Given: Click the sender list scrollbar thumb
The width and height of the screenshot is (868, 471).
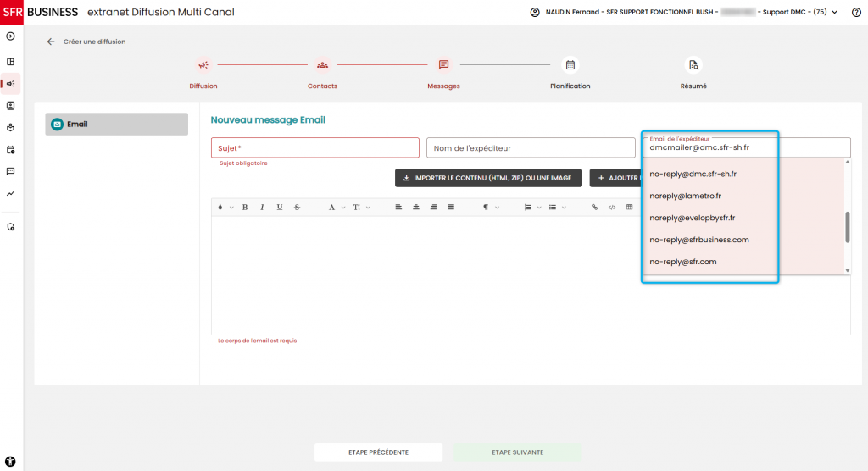Looking at the screenshot, I should (x=848, y=227).
